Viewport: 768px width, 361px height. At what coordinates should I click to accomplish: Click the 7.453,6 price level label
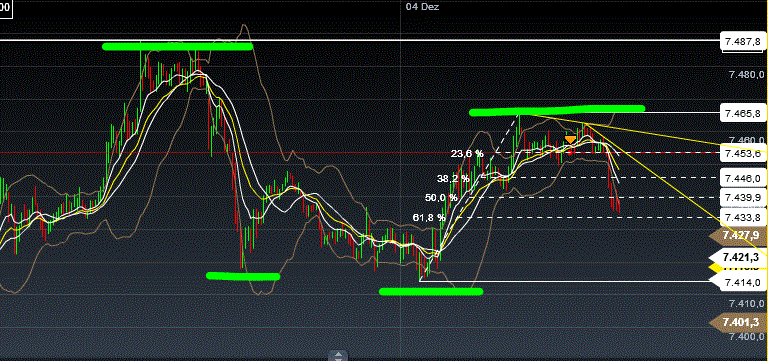[x=743, y=153]
